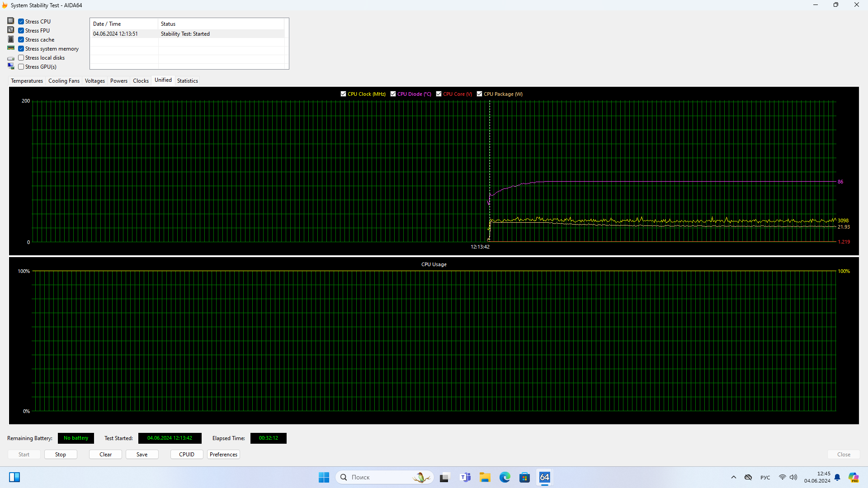The height and width of the screenshot is (488, 868).
Task: Click the Preferences button
Action: coord(223,455)
